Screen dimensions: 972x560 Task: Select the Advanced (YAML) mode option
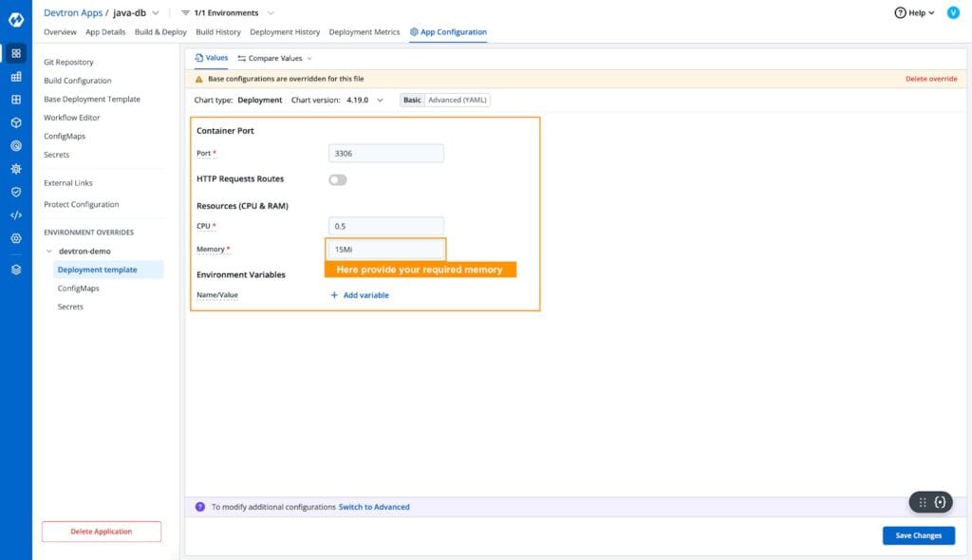[457, 99]
